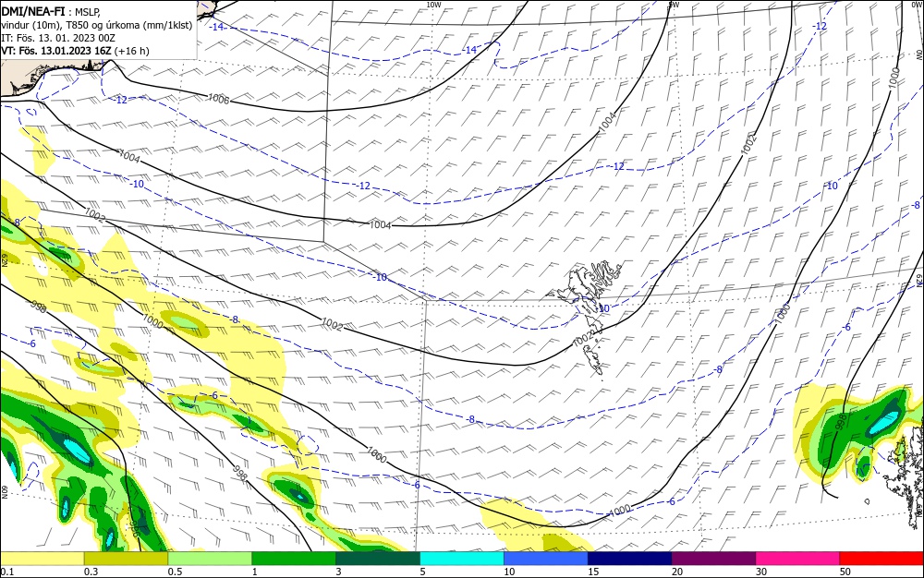The width and height of the screenshot is (924, 578).
Task: Click the navy 15–20 legend swatch
Action: coord(630,559)
